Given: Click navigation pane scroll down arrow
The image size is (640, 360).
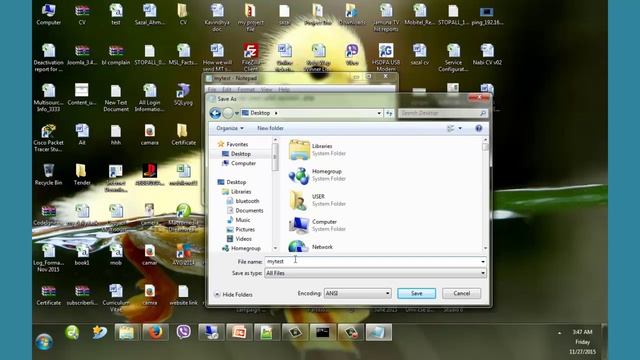Looking at the screenshot, I should click(276, 248).
